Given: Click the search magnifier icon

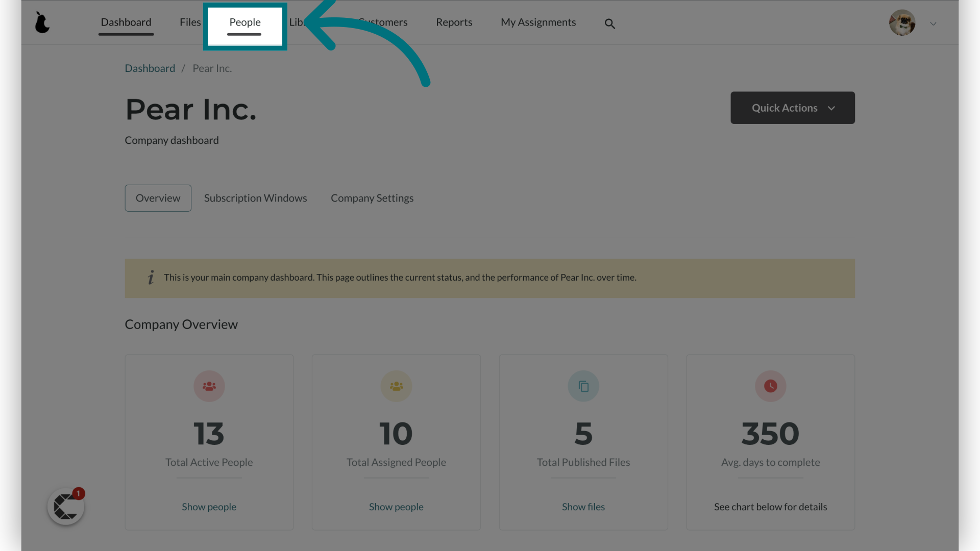Looking at the screenshot, I should 609,23.
